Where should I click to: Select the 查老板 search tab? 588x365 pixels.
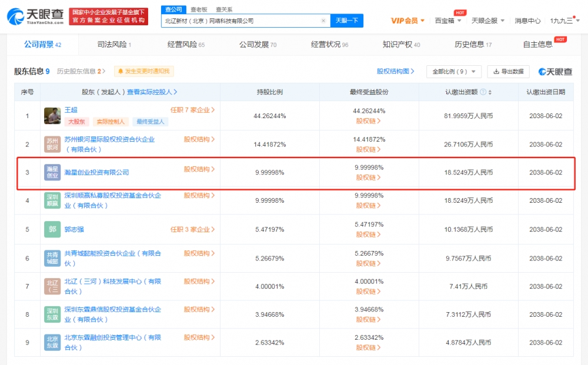199,9
